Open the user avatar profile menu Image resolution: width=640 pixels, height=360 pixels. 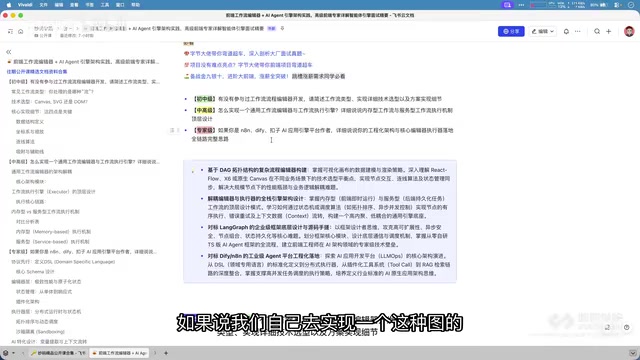pos(629,31)
